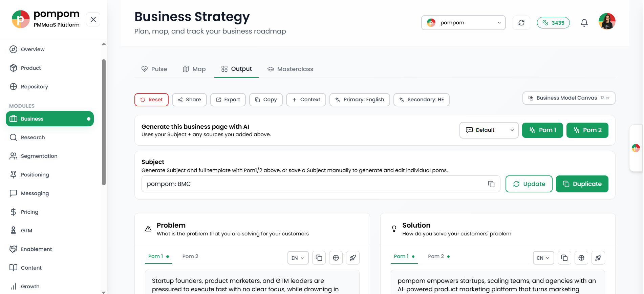The image size is (644, 294).
Task: Select Pom 2 tab in Solution card
Action: coord(439,256)
